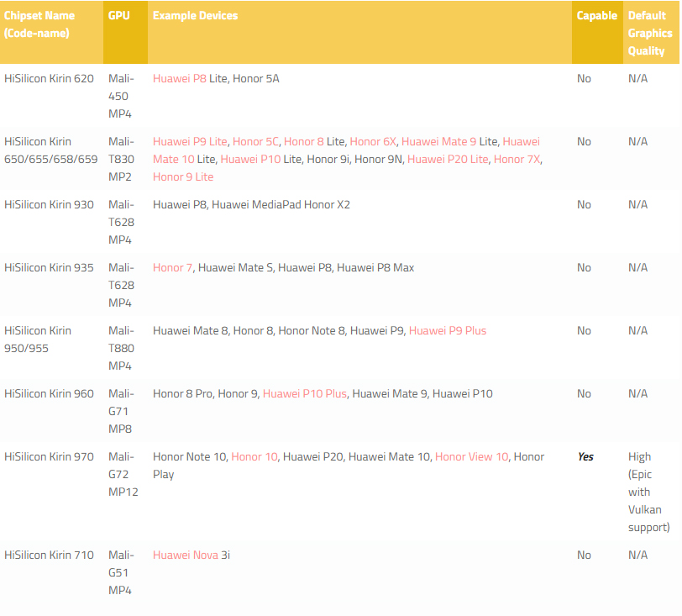Click the Huawei P8, Huawei MediaPad Honor X2 text
682x616 pixels.
point(251,205)
